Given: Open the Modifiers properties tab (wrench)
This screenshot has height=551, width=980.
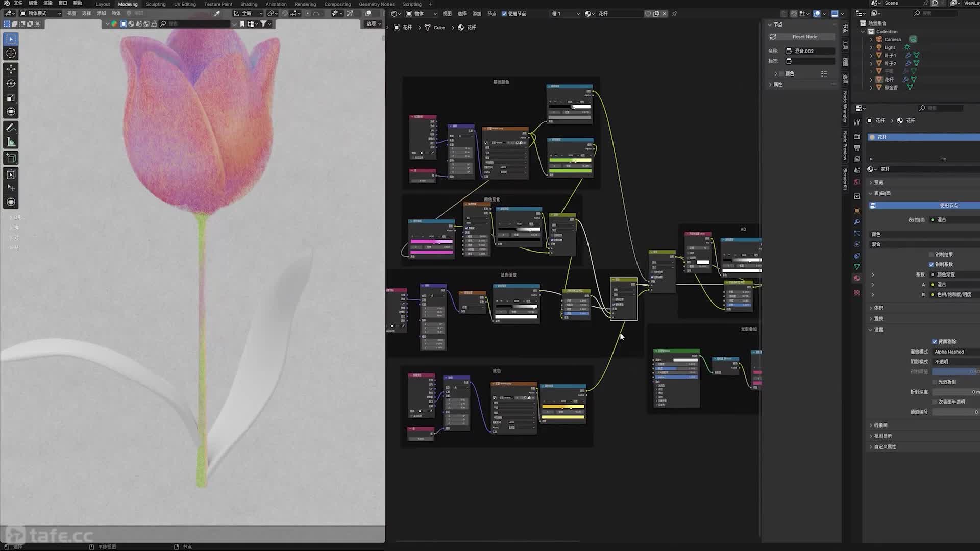Looking at the screenshot, I should pyautogui.click(x=857, y=222).
